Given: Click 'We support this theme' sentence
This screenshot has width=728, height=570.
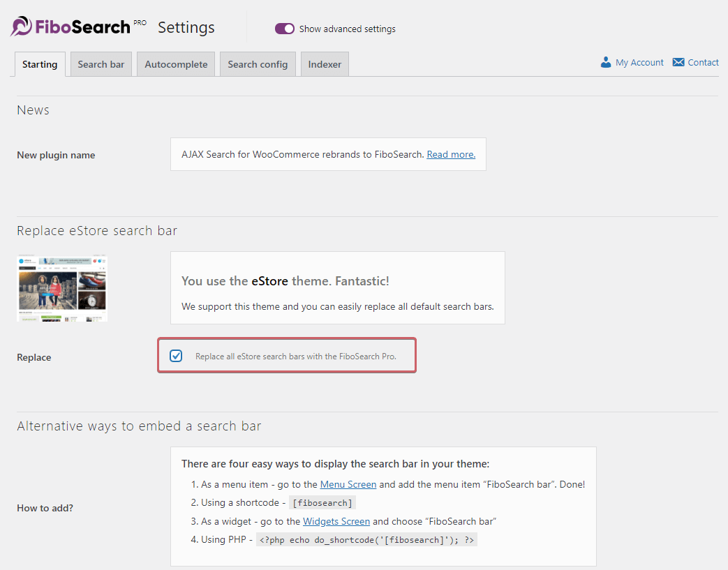Looking at the screenshot, I should (x=338, y=306).
